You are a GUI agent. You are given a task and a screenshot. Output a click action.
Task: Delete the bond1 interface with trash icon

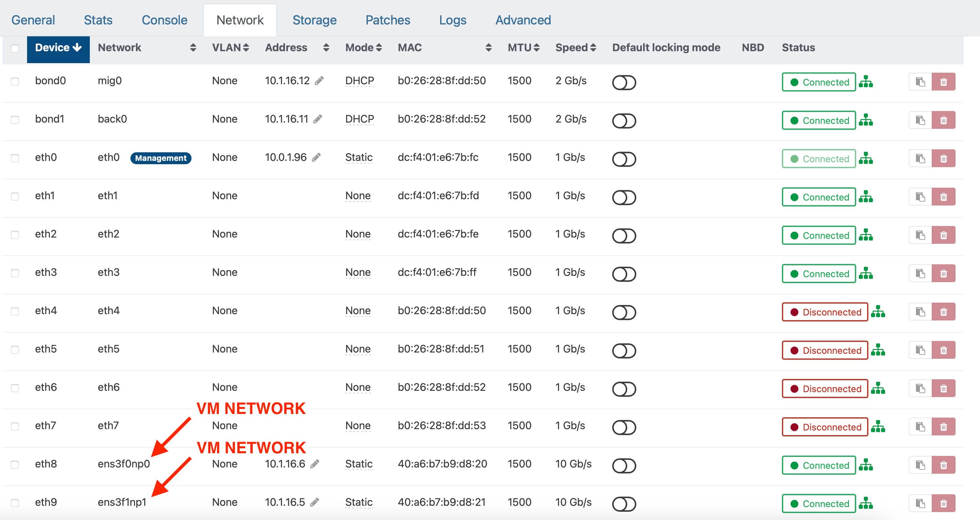943,120
